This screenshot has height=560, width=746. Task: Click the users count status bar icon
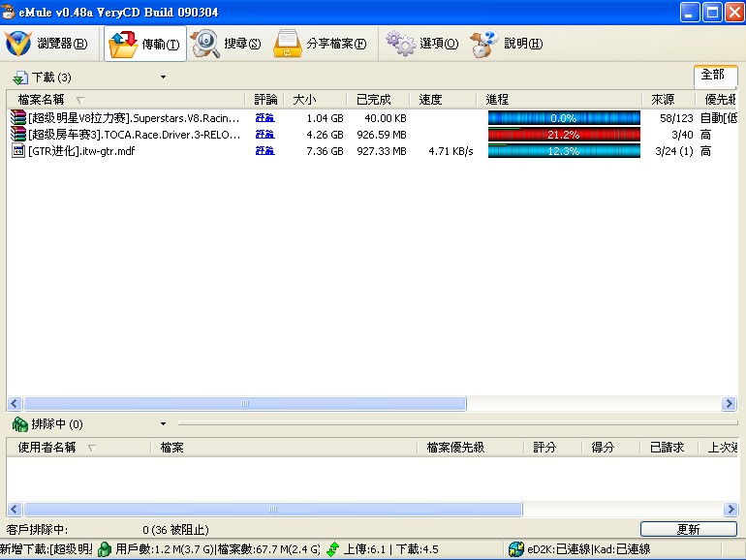pos(105,549)
